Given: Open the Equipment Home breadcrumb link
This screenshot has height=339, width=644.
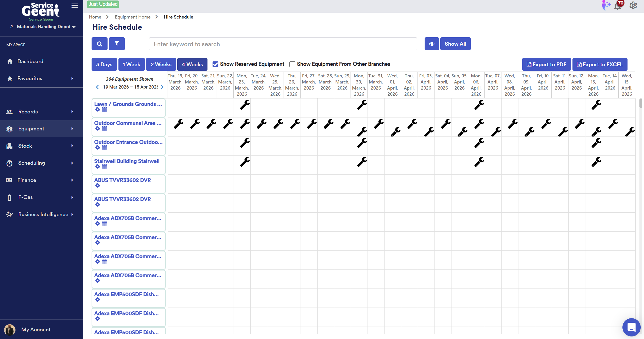Looking at the screenshot, I should pyautogui.click(x=133, y=17).
